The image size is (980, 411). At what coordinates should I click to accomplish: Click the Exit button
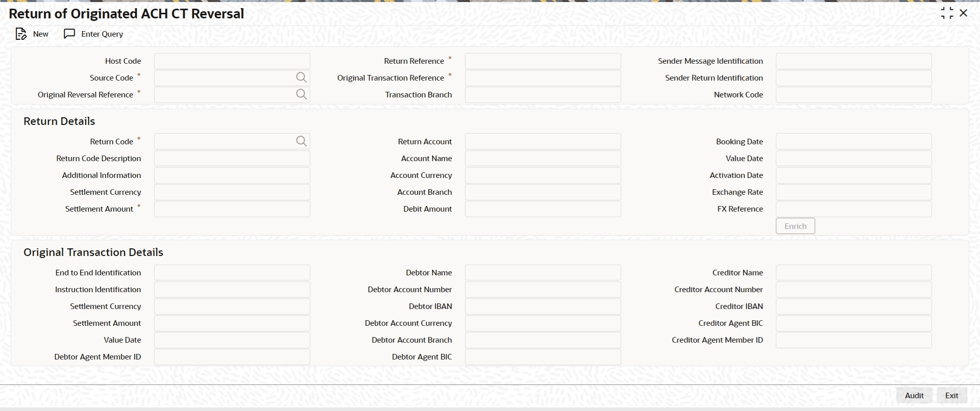951,395
